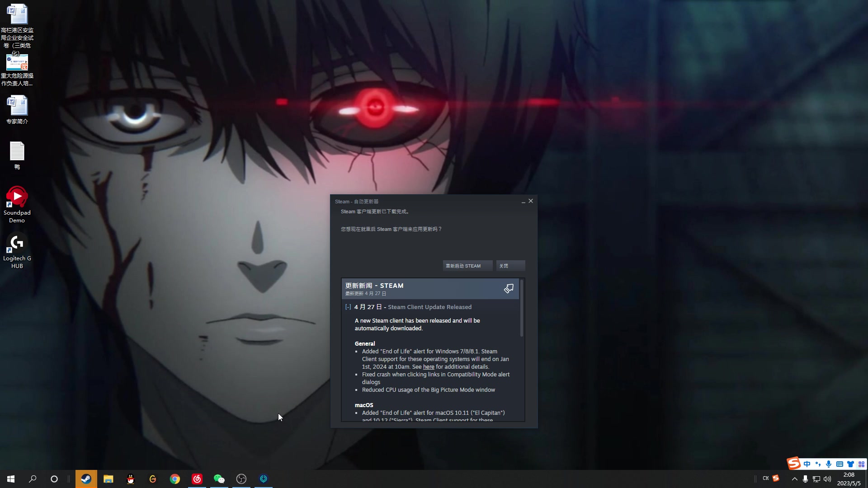
Task: Open the teal power-circle app on taskbar
Action: pyautogui.click(x=264, y=479)
